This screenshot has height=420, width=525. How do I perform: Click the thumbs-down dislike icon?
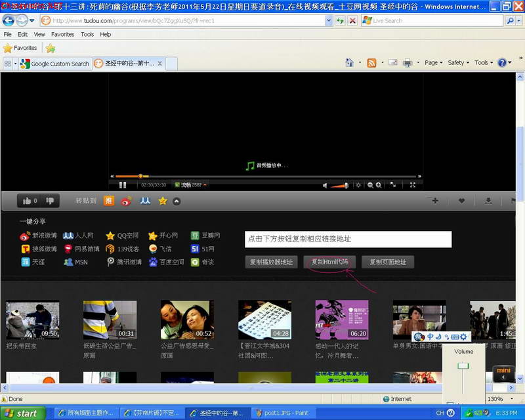coord(50,201)
